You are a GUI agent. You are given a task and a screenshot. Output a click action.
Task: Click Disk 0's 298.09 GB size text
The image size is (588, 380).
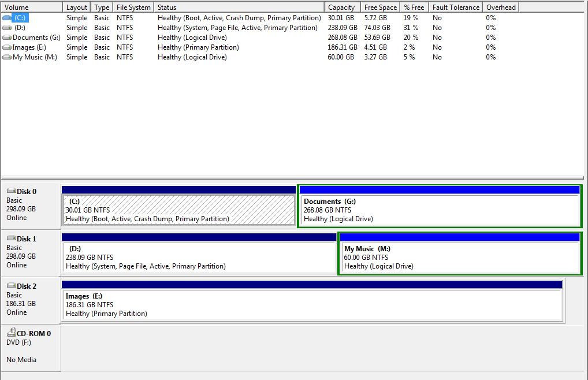click(21, 208)
